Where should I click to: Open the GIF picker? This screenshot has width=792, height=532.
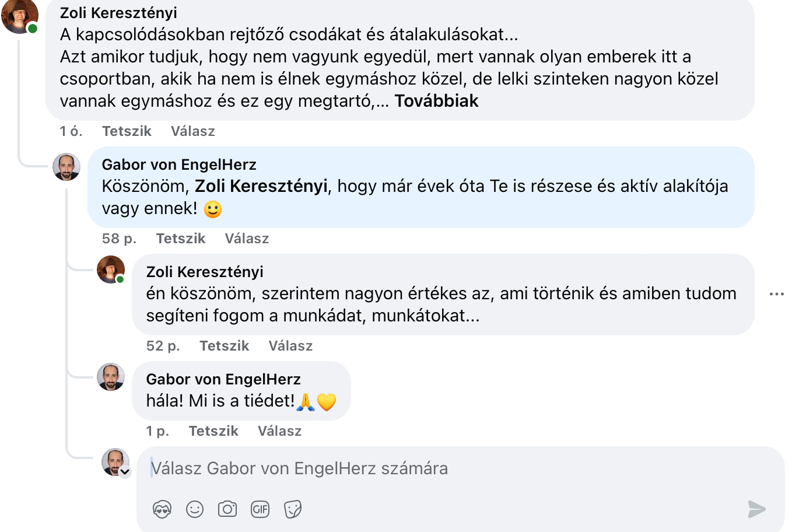pyautogui.click(x=260, y=509)
